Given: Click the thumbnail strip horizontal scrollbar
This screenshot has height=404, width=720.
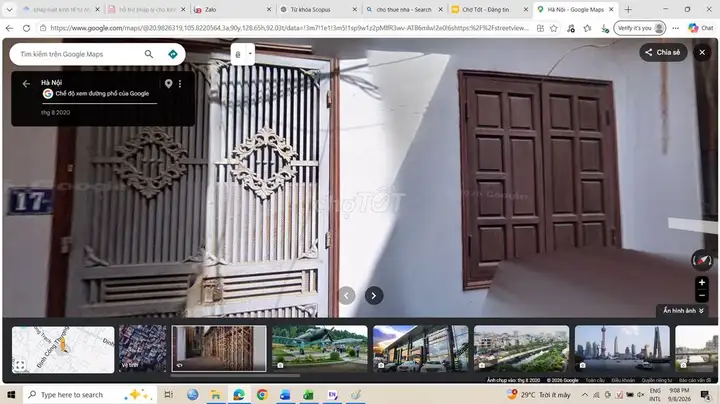Looking at the screenshot, I should pos(235,376).
